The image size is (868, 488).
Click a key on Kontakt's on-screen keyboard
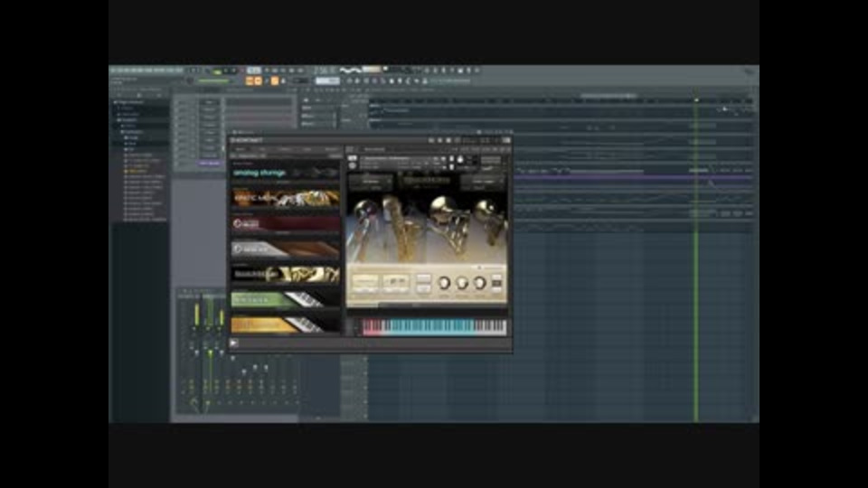[434, 327]
